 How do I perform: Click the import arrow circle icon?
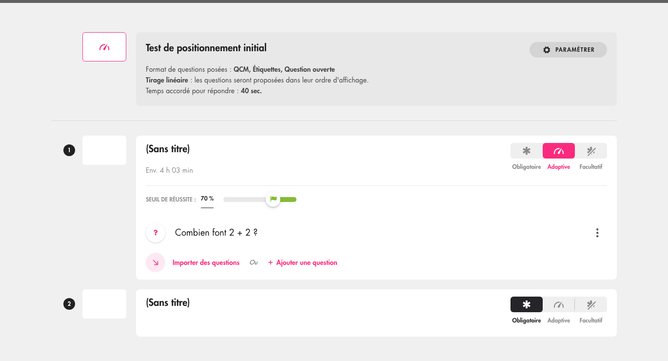[x=155, y=263]
